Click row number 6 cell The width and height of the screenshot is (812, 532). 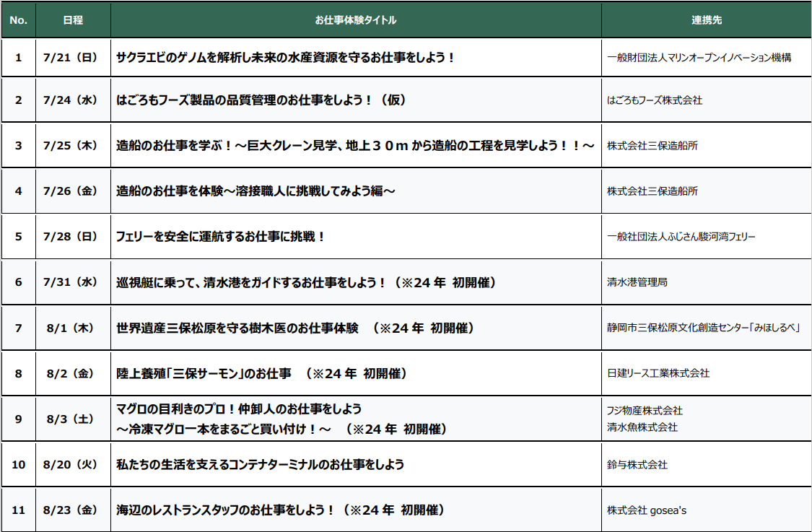tap(19, 282)
